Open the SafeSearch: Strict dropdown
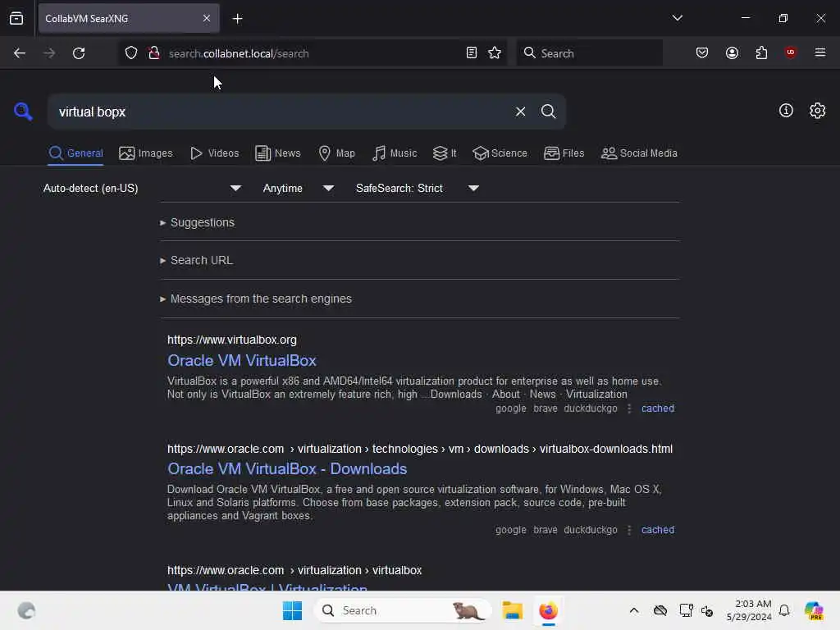840x630 pixels. tap(418, 188)
